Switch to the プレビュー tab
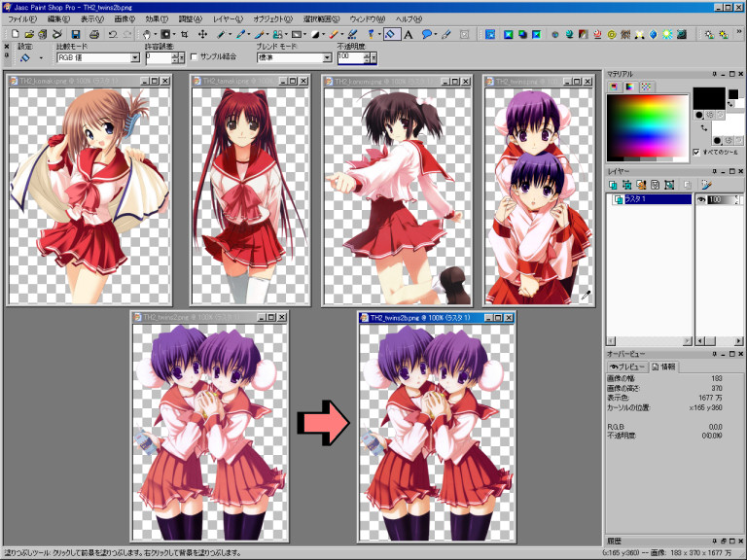Image resolution: width=747 pixels, height=560 pixels. pos(627,367)
